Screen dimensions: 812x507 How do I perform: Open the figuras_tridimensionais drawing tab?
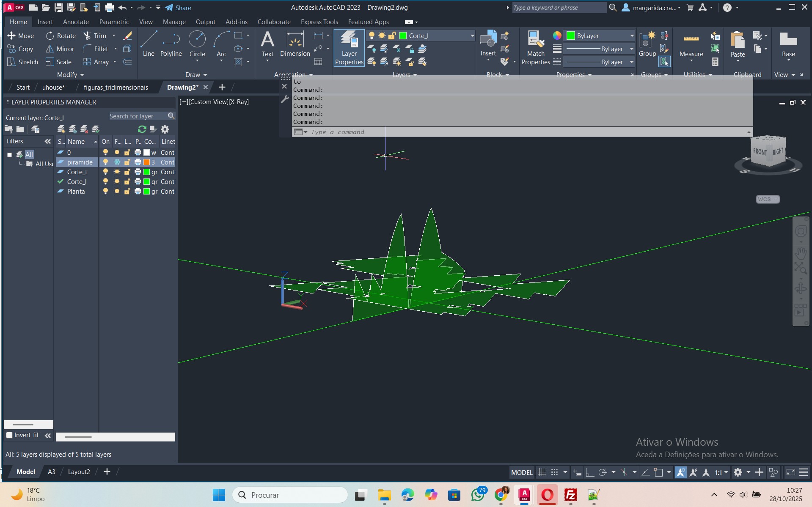[x=116, y=88]
